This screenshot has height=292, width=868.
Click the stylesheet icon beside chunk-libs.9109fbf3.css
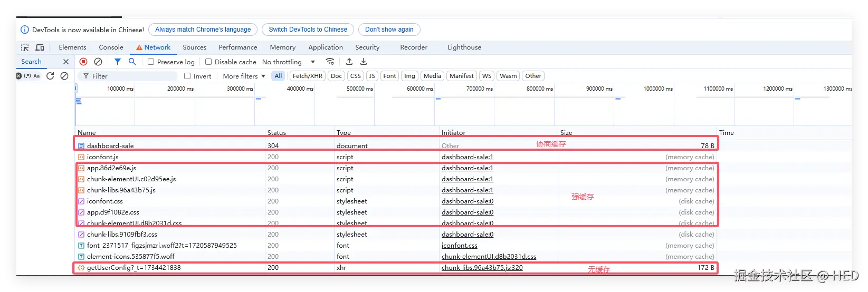[x=81, y=235]
